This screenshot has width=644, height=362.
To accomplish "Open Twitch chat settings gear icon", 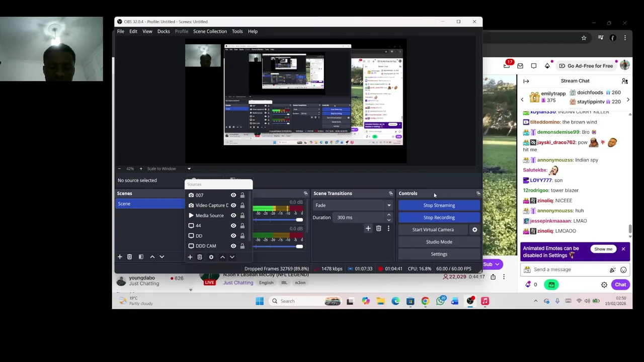I will (x=604, y=285).
